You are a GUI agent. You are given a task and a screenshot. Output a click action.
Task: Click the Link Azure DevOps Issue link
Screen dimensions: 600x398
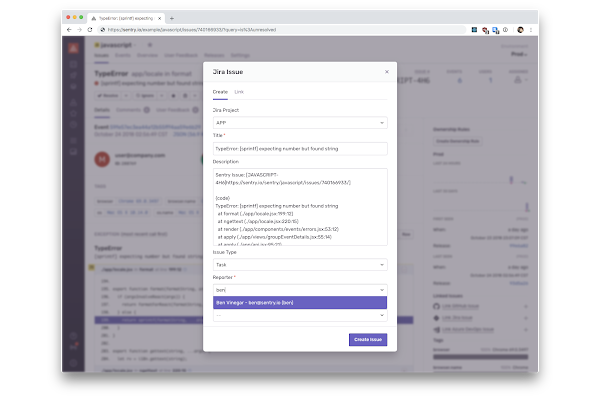tap(468, 329)
